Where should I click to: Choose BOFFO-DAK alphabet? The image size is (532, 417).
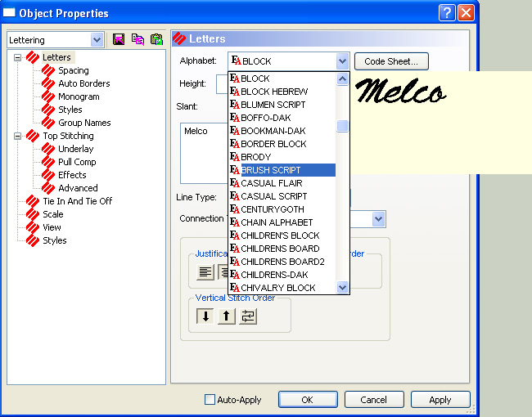(x=282, y=118)
